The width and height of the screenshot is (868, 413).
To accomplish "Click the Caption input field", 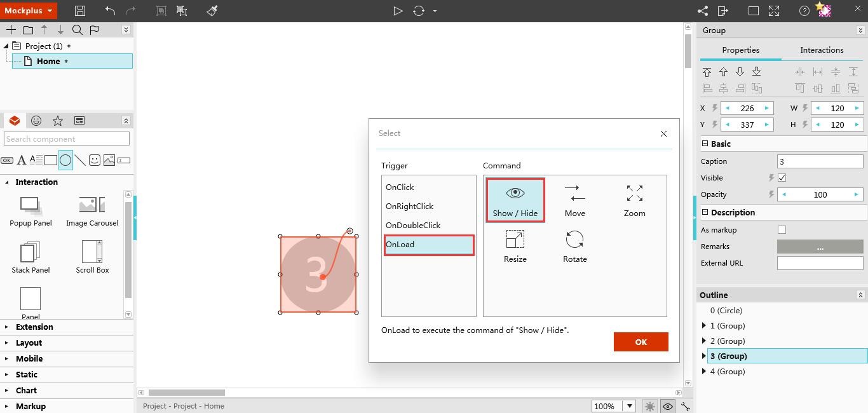I will pos(820,161).
